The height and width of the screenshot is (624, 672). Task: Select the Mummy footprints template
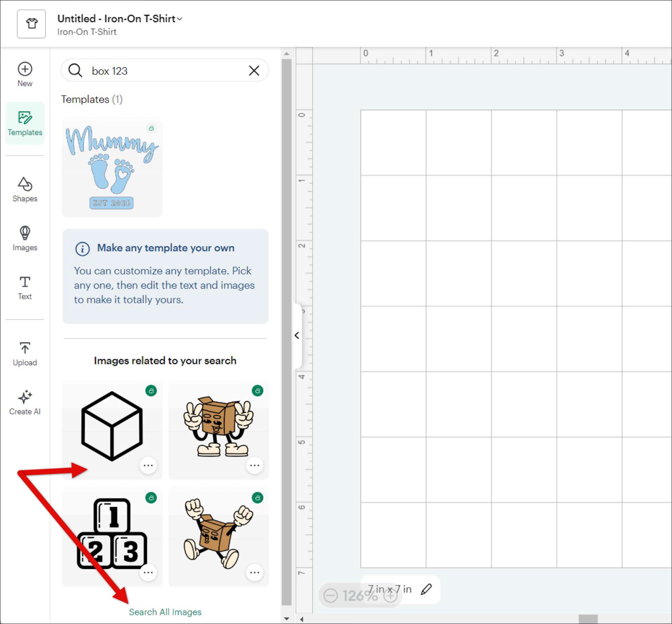click(112, 167)
